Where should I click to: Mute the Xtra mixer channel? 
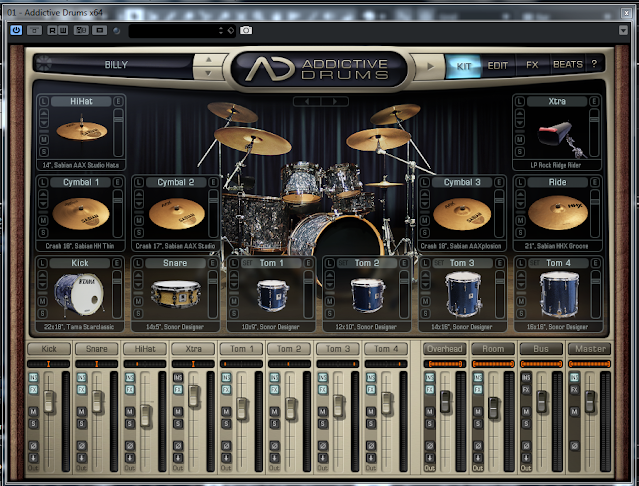(178, 411)
